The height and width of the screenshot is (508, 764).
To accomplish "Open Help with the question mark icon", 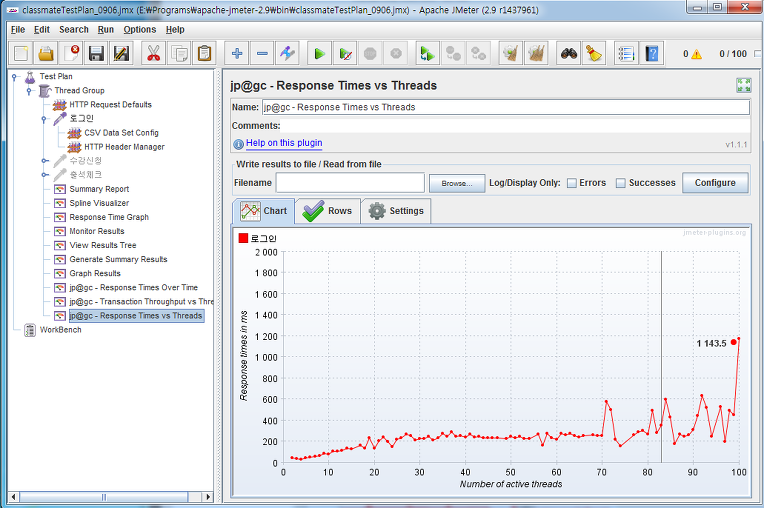I will click(x=652, y=53).
